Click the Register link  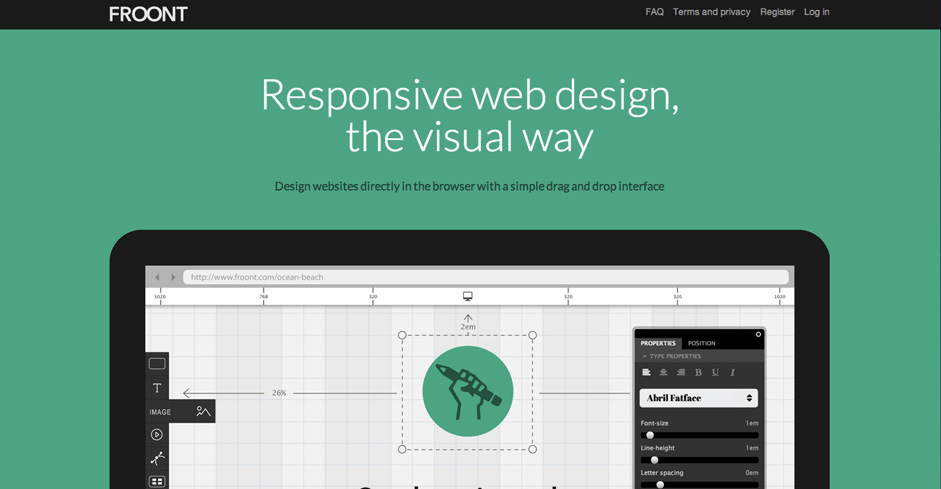777,12
